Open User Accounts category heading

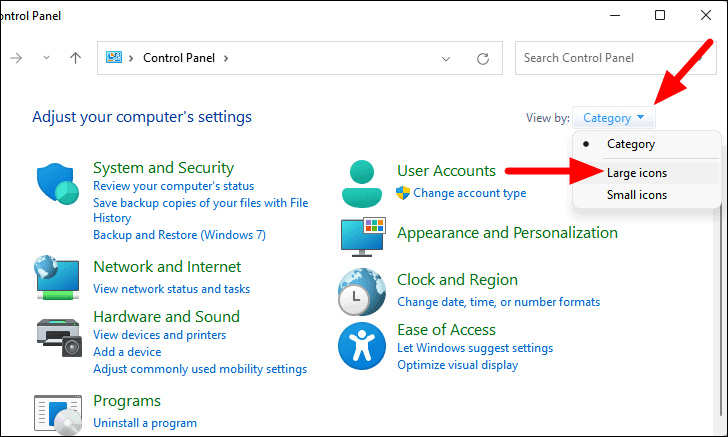pyautogui.click(x=446, y=171)
